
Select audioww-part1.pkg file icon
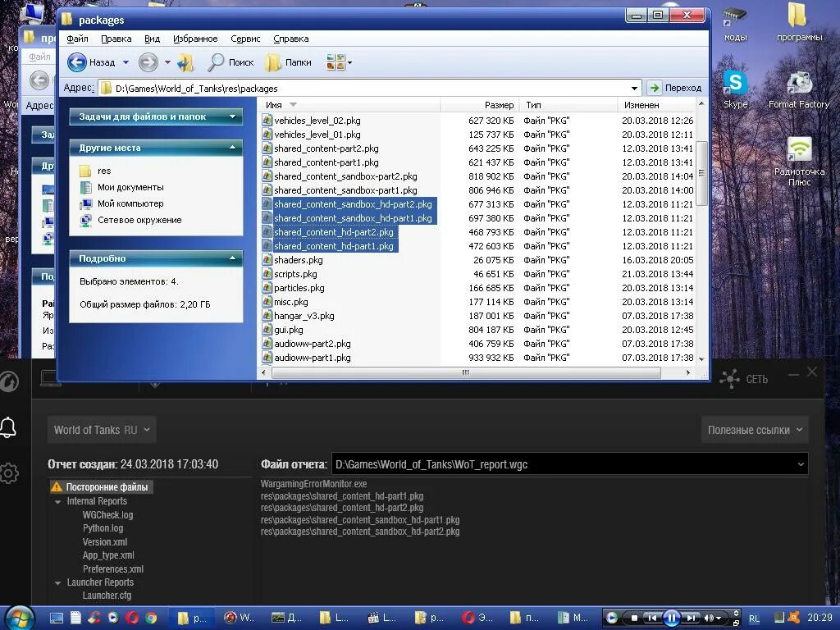click(267, 358)
